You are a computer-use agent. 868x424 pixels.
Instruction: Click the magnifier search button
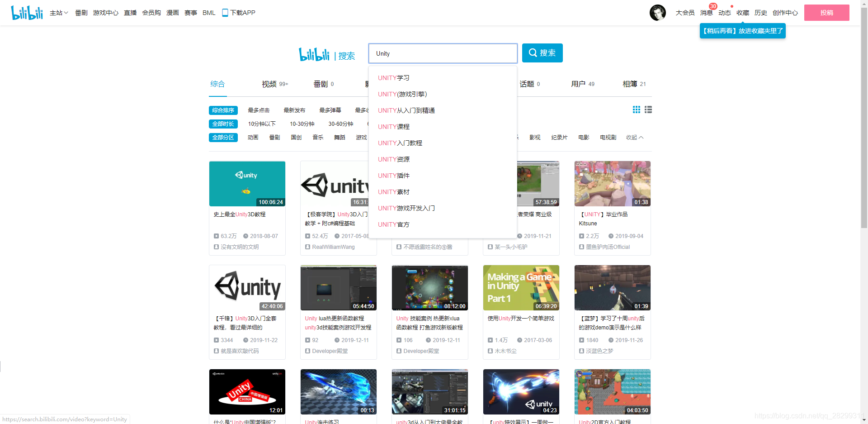pos(542,53)
